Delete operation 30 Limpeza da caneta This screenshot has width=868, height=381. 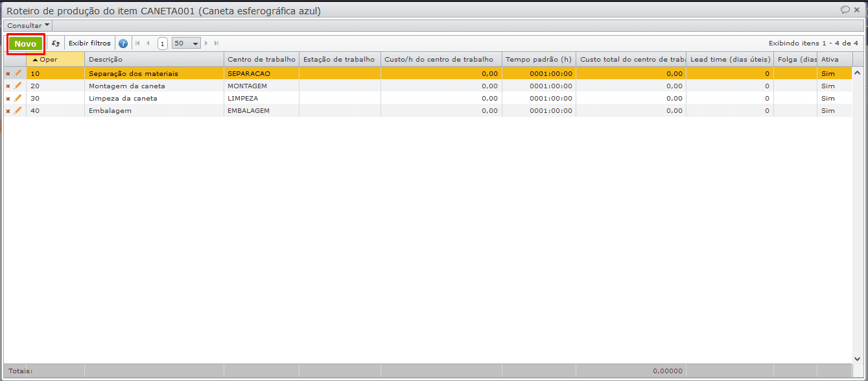[8, 99]
